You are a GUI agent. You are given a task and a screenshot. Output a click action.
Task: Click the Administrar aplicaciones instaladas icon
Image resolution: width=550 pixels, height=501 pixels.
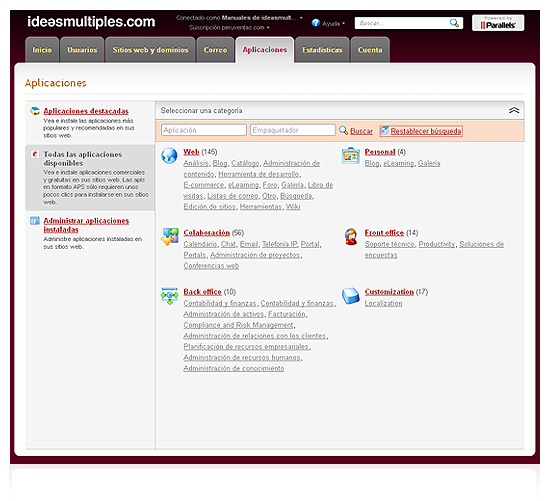pos(35,221)
